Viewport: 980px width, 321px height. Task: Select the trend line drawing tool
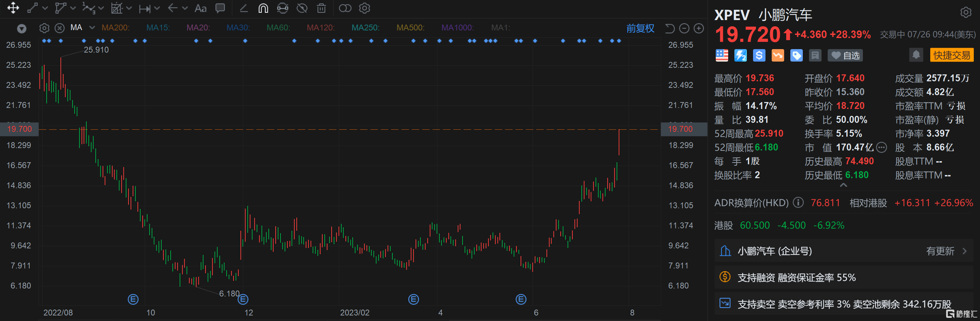[x=33, y=8]
